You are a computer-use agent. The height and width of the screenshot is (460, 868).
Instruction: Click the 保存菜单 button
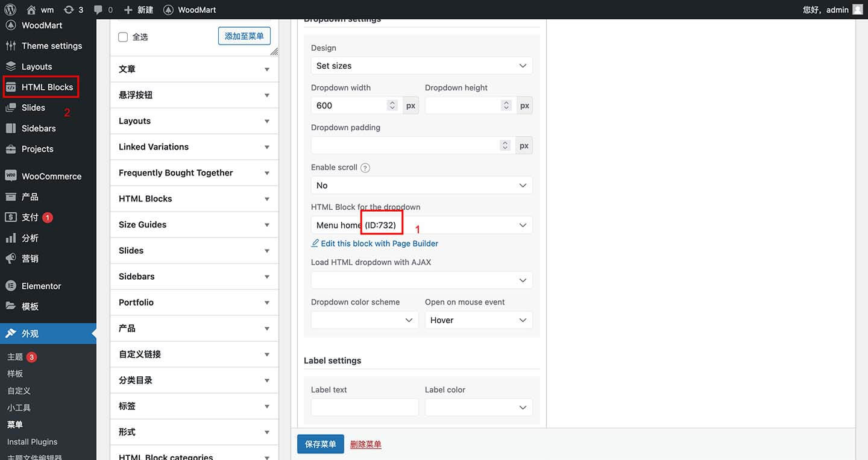point(321,444)
